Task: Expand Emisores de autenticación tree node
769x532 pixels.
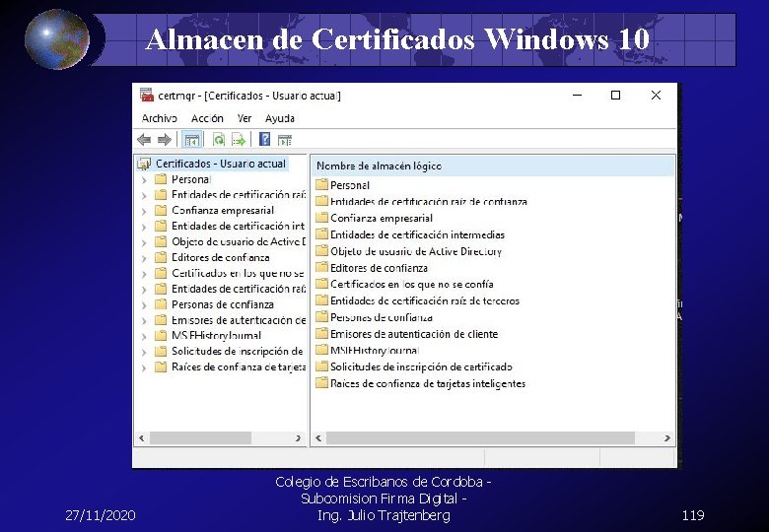Action: tap(144, 321)
